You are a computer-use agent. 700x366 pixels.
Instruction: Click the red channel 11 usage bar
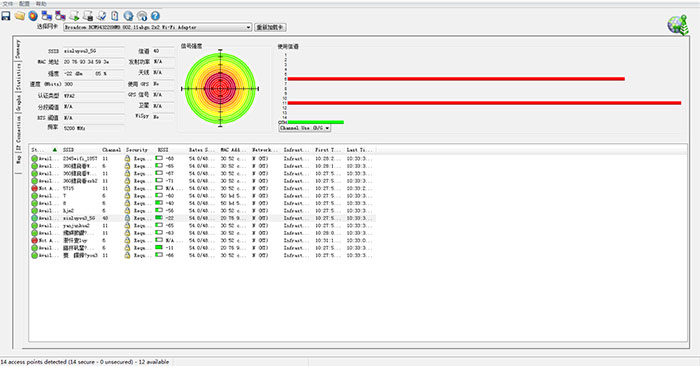[484, 103]
